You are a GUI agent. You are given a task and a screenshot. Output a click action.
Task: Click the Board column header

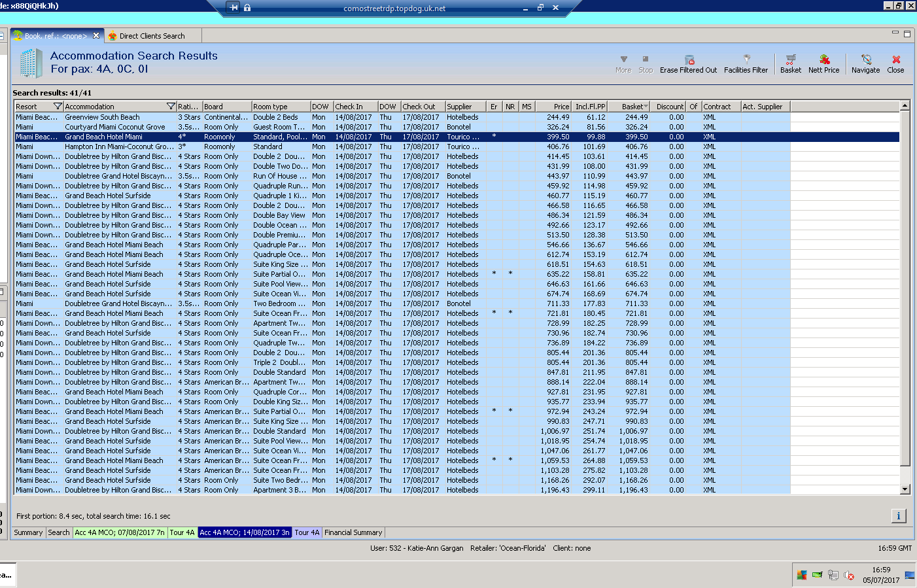click(227, 107)
